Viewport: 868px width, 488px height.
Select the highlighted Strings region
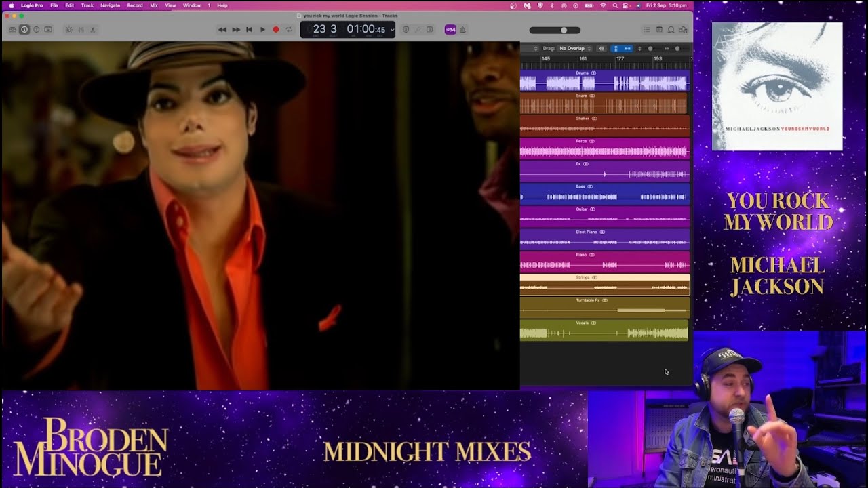[x=604, y=284]
